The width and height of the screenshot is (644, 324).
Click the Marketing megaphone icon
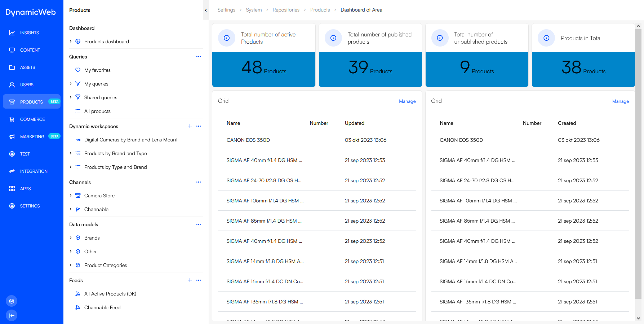coord(12,137)
